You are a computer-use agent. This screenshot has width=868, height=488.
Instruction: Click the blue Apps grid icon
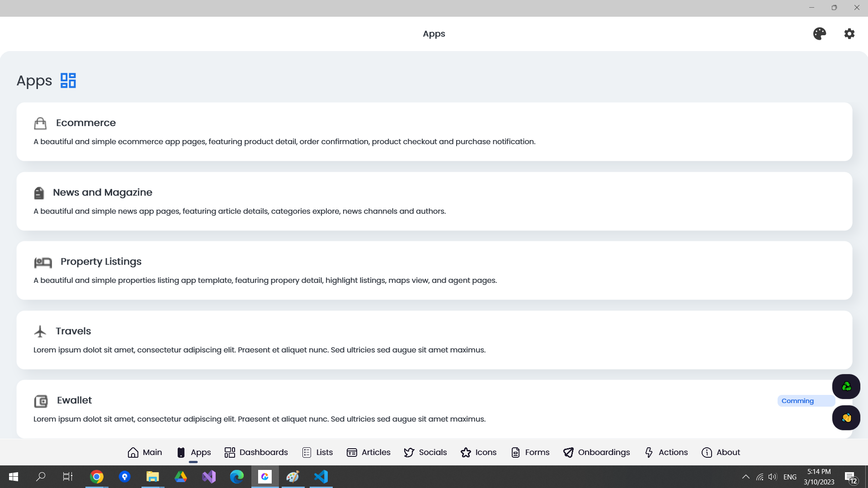click(68, 81)
